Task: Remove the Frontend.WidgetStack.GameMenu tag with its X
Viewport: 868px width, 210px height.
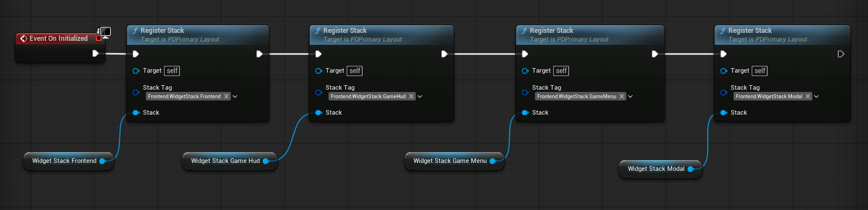Action: click(x=622, y=96)
